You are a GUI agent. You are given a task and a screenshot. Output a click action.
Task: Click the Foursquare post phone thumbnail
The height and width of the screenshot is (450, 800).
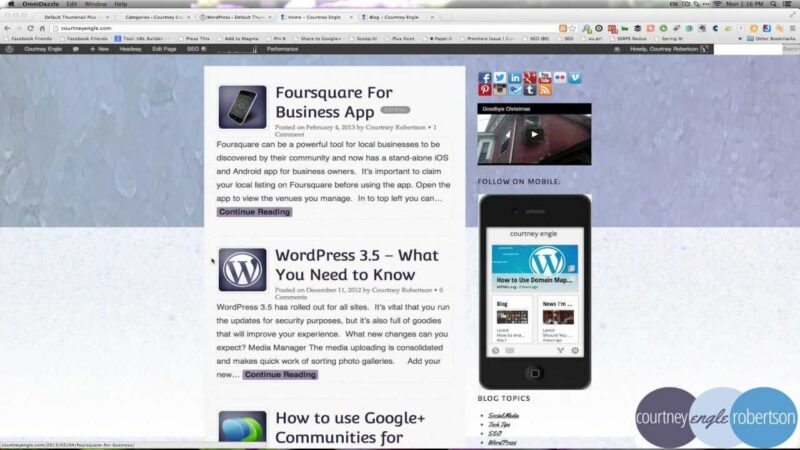[242, 107]
